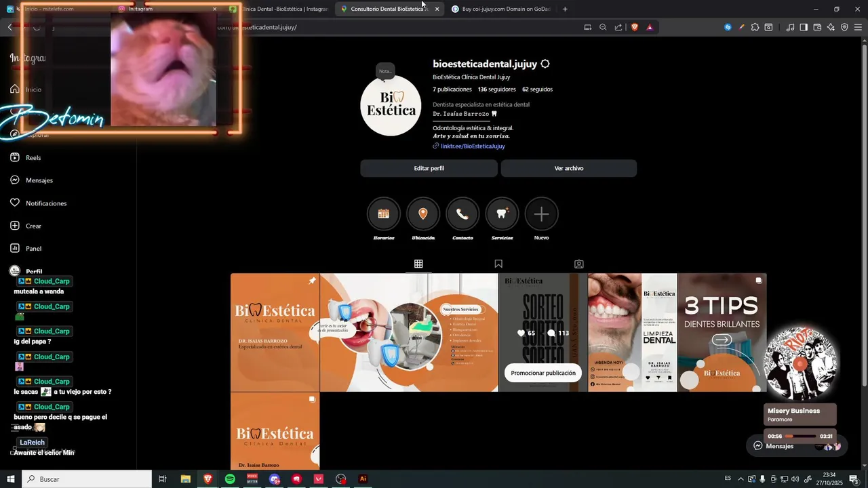Go to Inicio home in sidebar

point(26,89)
